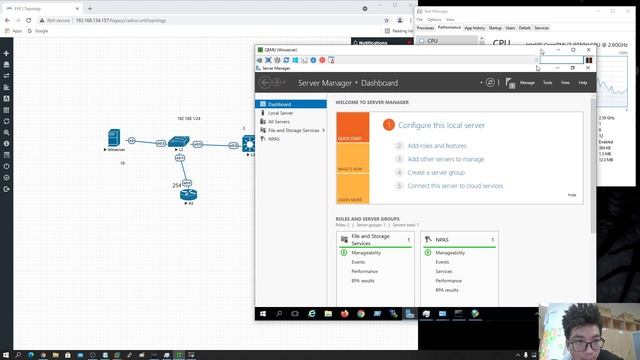Switch to Startup tab in Task Manager
This screenshot has height=360, width=640.
pyautogui.click(x=495, y=28)
